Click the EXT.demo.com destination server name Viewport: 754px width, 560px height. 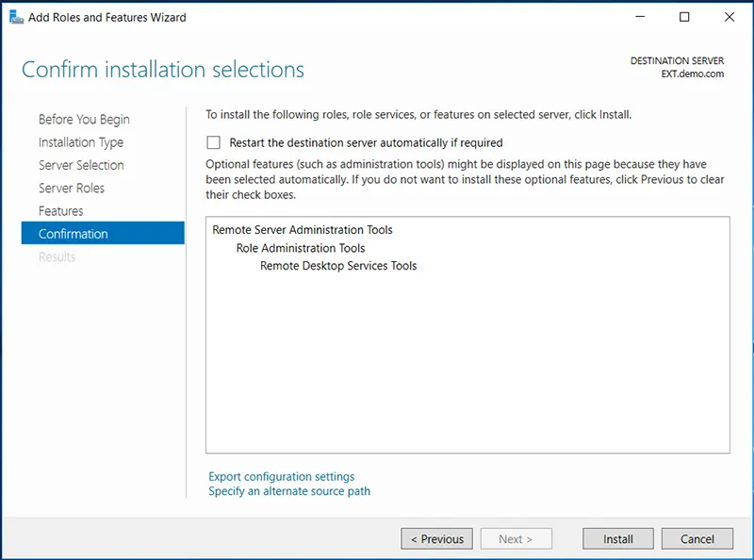point(693,74)
